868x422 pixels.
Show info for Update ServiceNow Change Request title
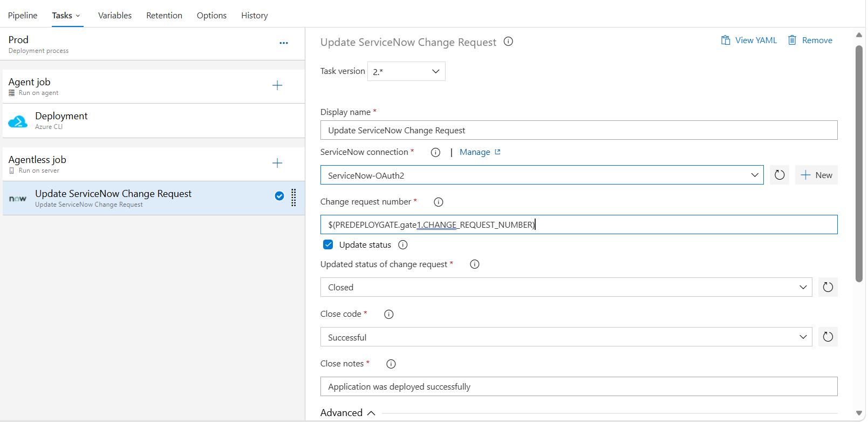point(508,42)
